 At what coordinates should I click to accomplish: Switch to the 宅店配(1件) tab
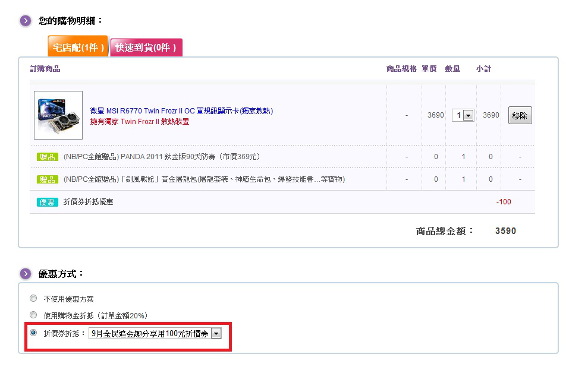[78, 46]
